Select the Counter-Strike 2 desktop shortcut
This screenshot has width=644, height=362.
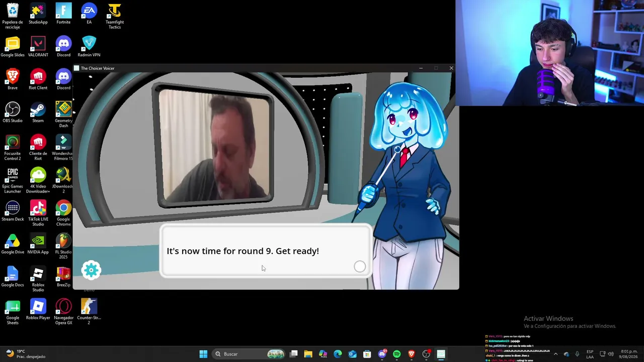coord(89,312)
